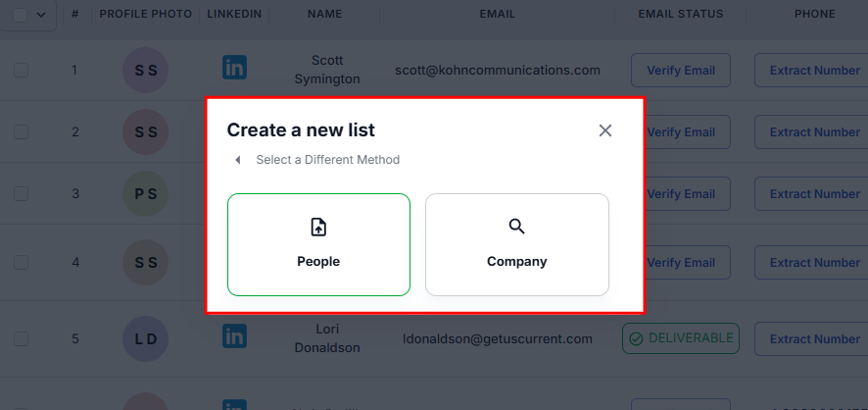Open Lori Donaldson's LinkedIn profile icon
Screen dimensions: 868x410
pyautogui.click(x=234, y=335)
